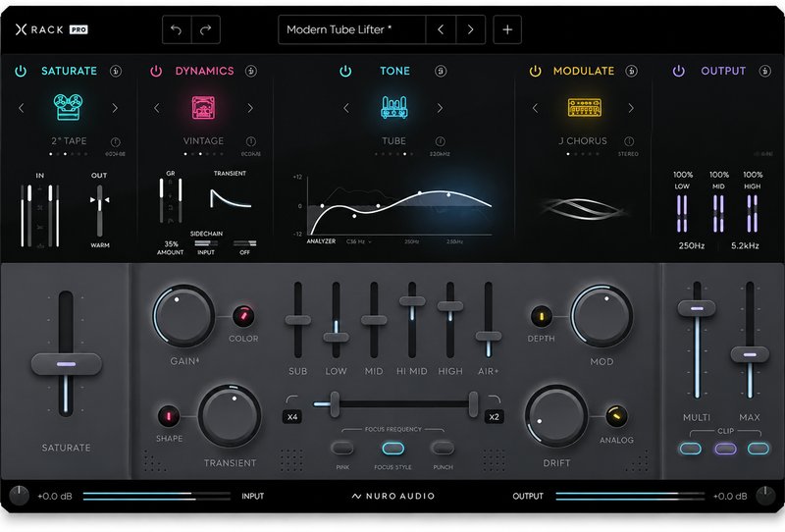Viewport: 785px width, 532px height.
Task: Click the X4 slope button
Action: point(292,417)
